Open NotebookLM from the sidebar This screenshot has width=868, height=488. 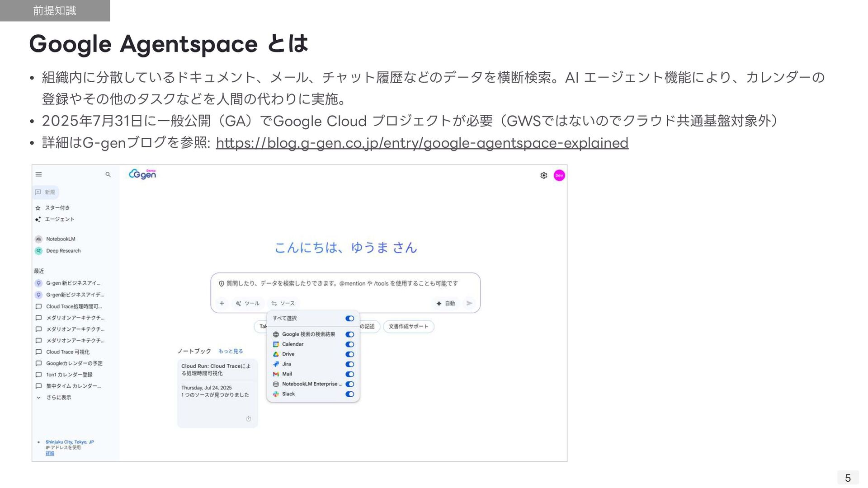(56, 239)
